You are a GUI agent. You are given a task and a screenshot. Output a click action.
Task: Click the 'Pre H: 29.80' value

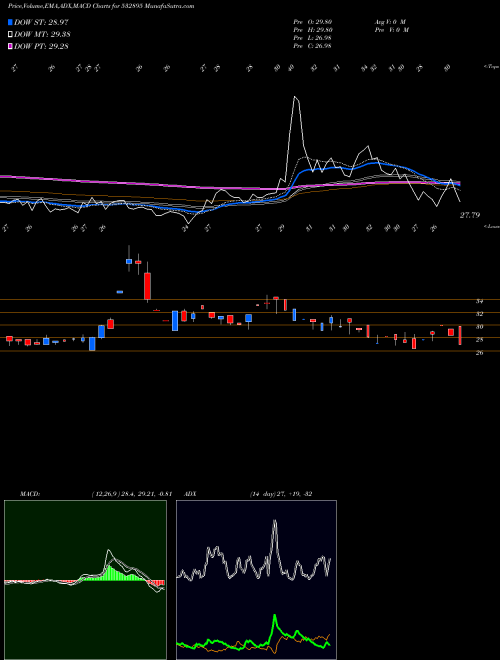(312, 30)
